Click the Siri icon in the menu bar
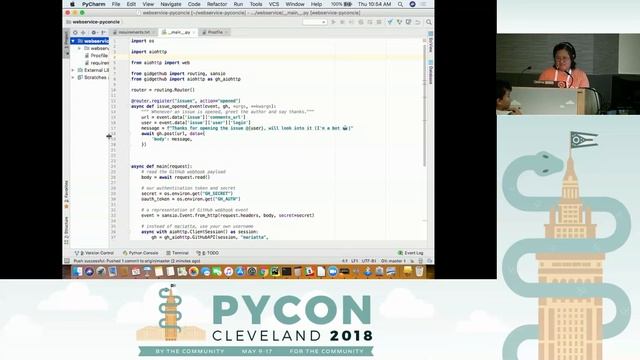The width and height of the screenshot is (640, 360). click(413, 4)
